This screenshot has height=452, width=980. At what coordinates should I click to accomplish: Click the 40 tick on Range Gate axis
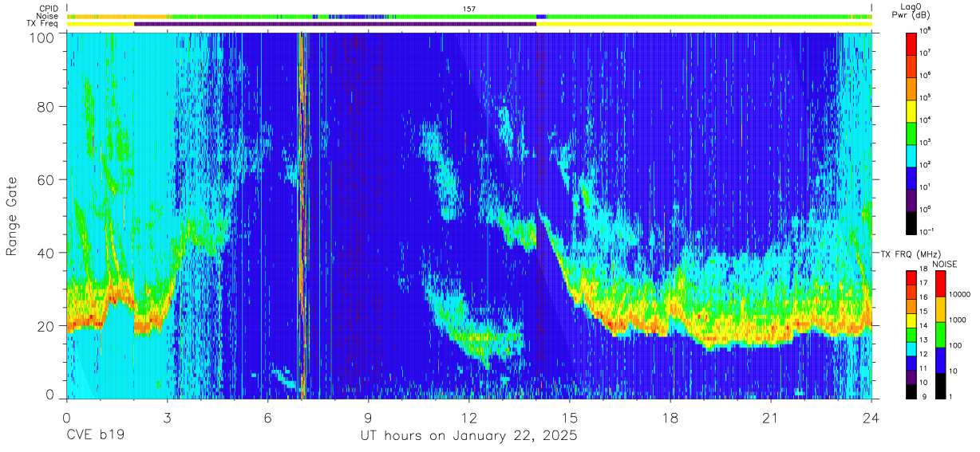pos(48,254)
